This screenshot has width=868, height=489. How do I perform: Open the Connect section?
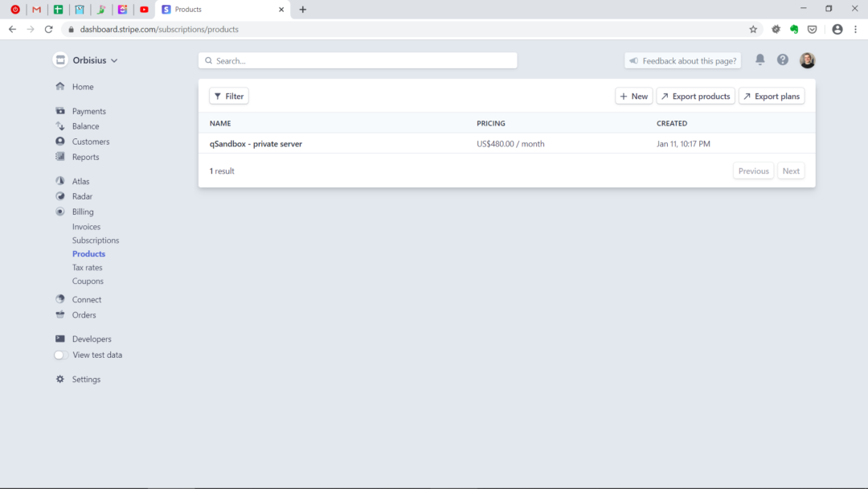[x=86, y=298]
